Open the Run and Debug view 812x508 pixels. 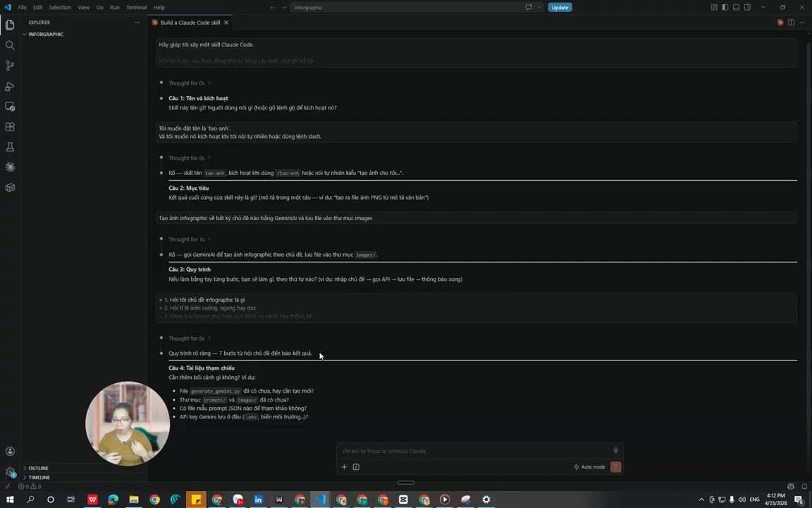click(x=10, y=86)
